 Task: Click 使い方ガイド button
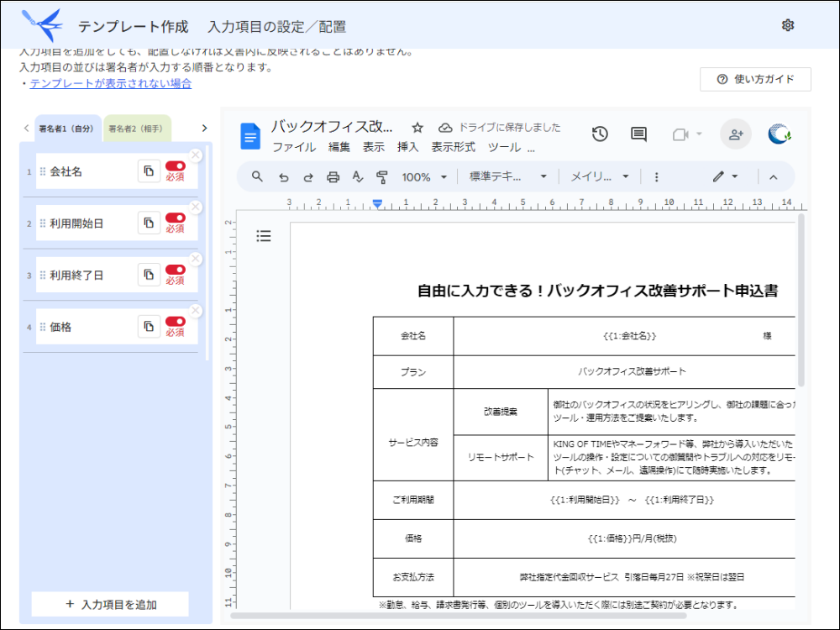pos(755,79)
